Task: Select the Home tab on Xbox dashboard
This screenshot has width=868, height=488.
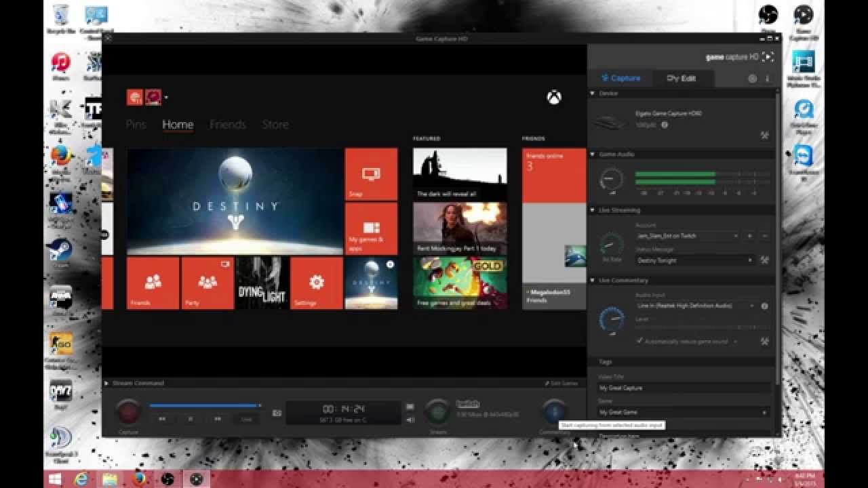Action: click(178, 124)
